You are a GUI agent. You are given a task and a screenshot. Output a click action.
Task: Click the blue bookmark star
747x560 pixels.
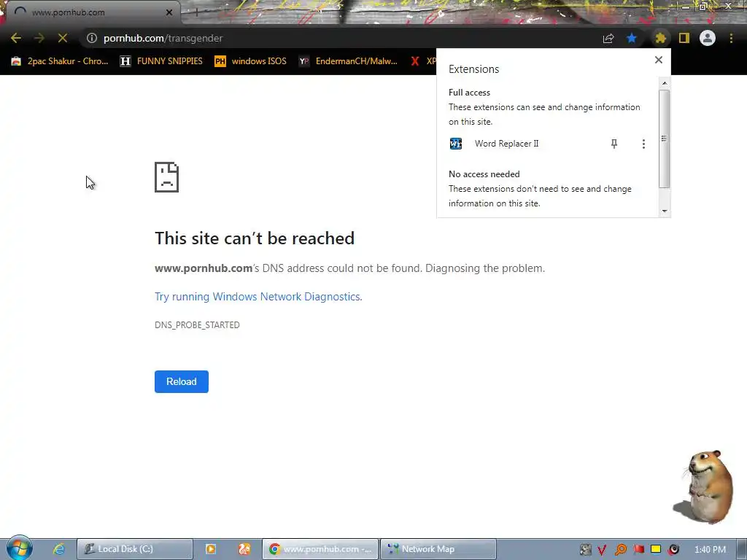click(632, 38)
